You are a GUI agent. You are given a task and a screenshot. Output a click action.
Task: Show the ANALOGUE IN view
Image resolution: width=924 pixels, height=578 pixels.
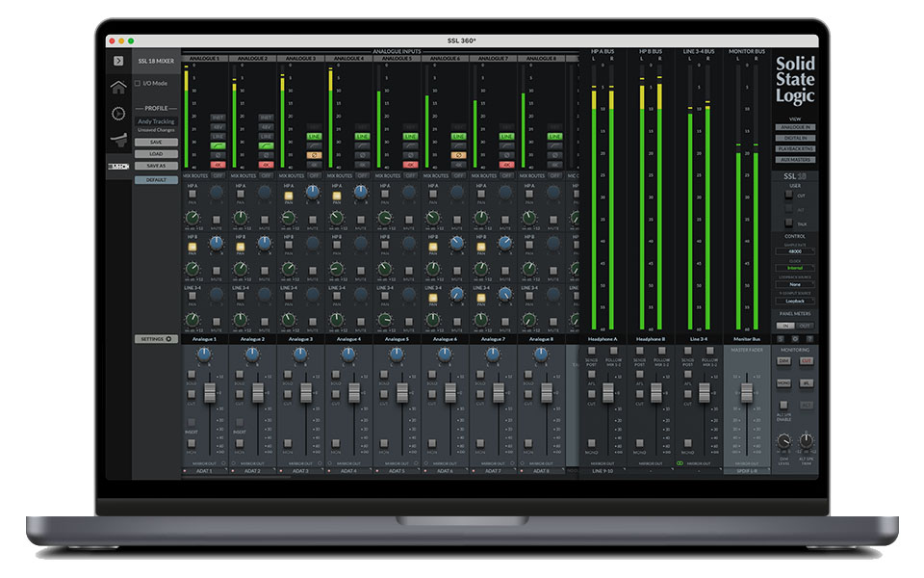(795, 127)
